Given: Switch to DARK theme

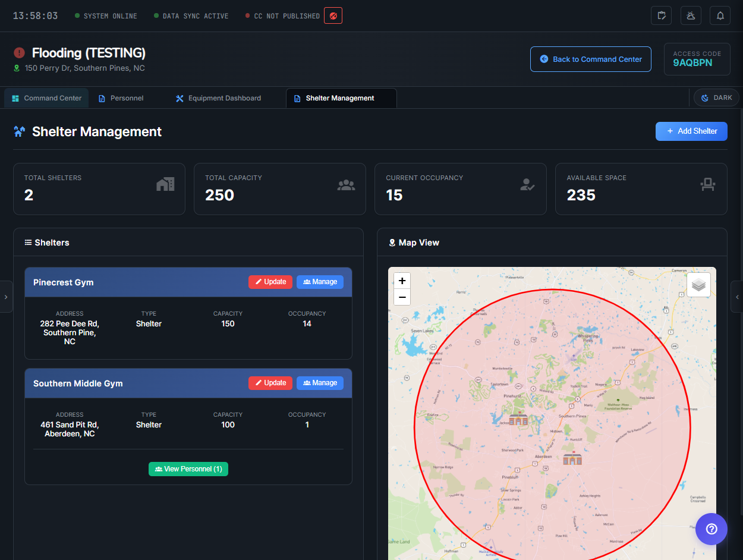Looking at the screenshot, I should click(716, 97).
